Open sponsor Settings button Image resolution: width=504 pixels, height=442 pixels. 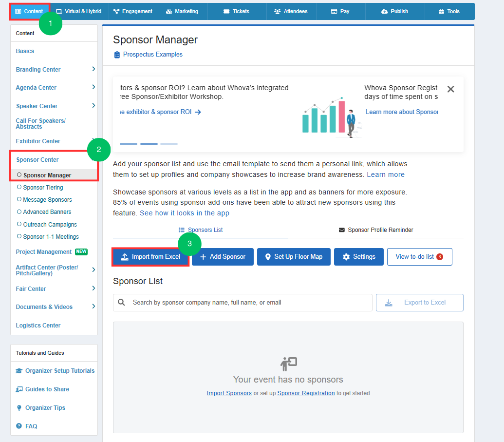tap(359, 257)
